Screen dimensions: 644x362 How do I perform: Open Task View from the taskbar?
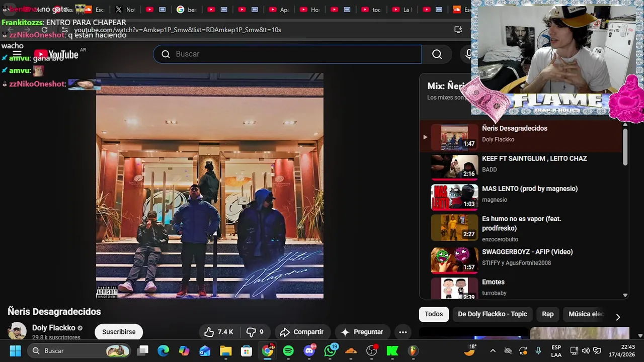[143, 351]
